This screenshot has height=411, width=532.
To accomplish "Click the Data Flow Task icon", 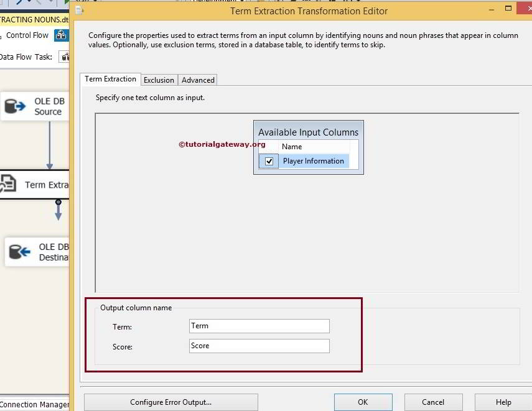I will pyautogui.click(x=66, y=57).
